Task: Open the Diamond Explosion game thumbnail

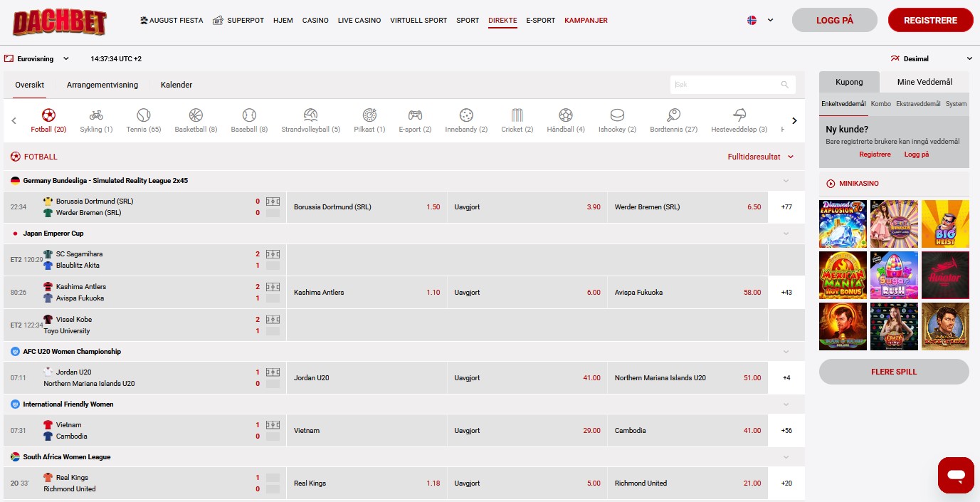Action: coord(843,224)
